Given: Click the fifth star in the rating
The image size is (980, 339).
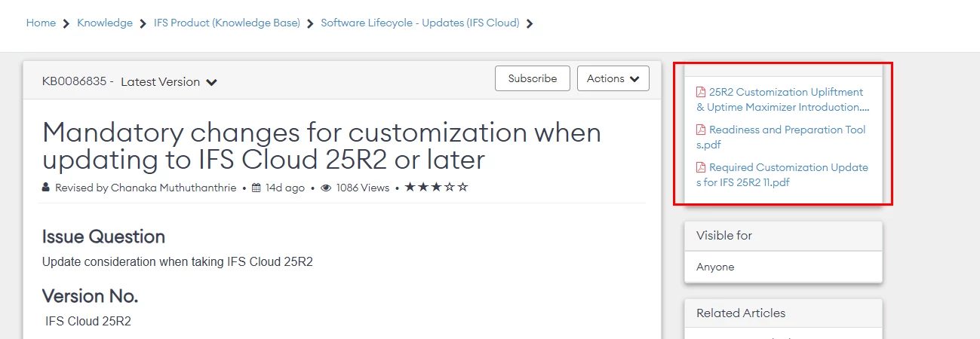Looking at the screenshot, I should point(463,187).
